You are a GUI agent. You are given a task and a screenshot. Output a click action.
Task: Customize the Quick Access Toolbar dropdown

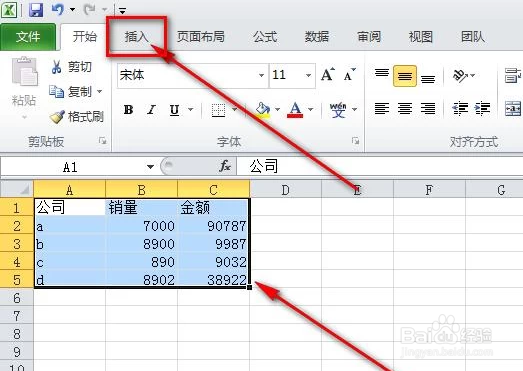(x=122, y=11)
